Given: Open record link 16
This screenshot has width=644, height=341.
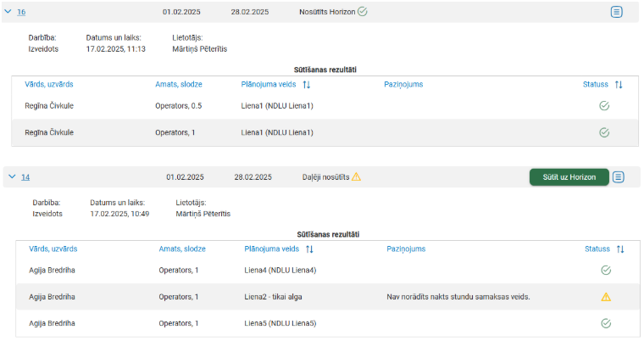Looking at the screenshot, I should pos(21,12).
